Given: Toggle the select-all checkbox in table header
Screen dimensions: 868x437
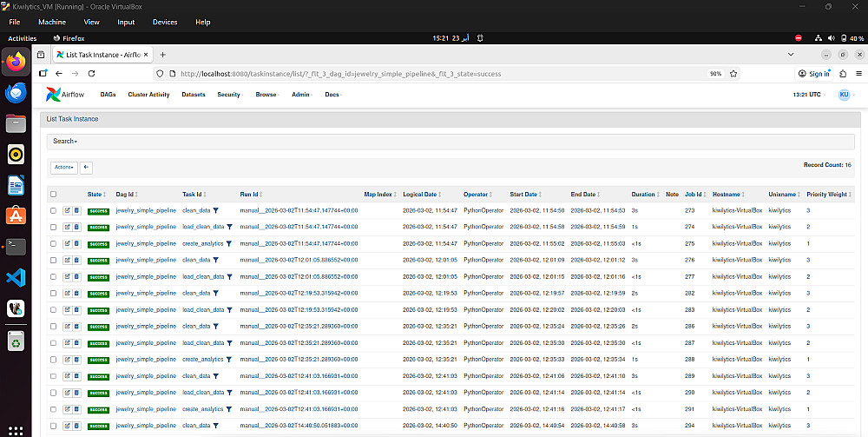Looking at the screenshot, I should coord(53,195).
